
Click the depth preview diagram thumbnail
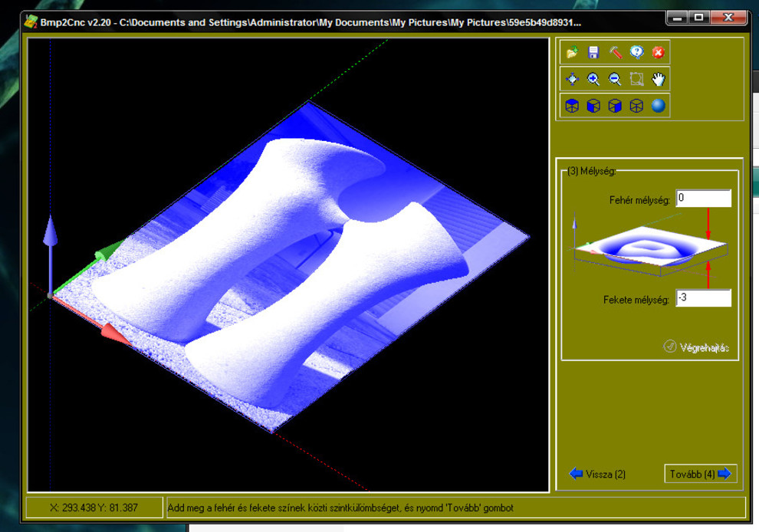pyautogui.click(x=650, y=248)
